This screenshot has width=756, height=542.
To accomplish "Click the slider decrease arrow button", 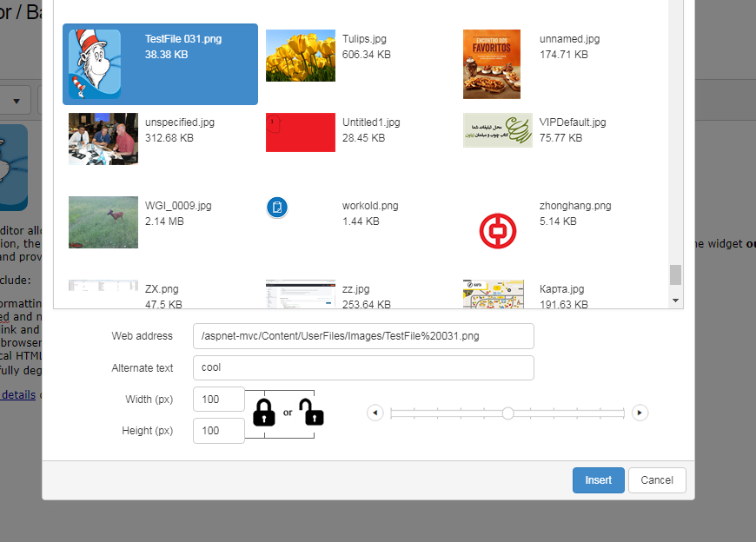I will [375, 413].
